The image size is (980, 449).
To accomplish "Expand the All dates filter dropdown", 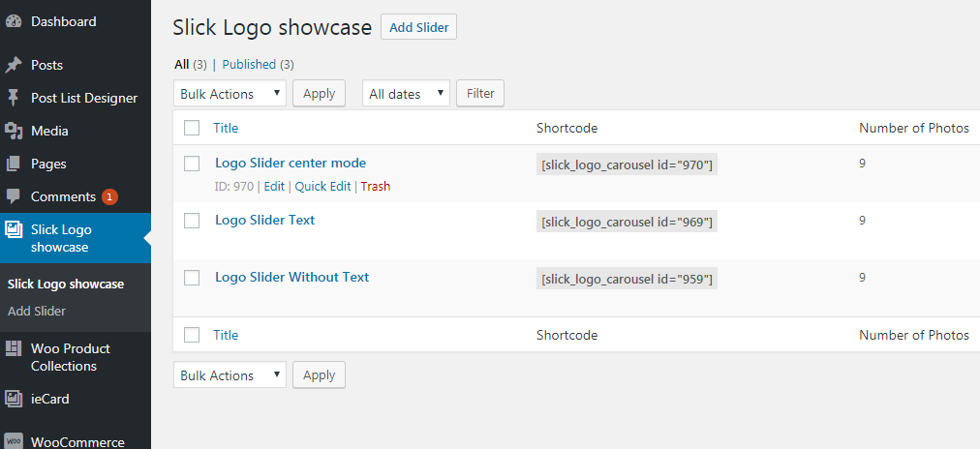I will coord(406,94).
